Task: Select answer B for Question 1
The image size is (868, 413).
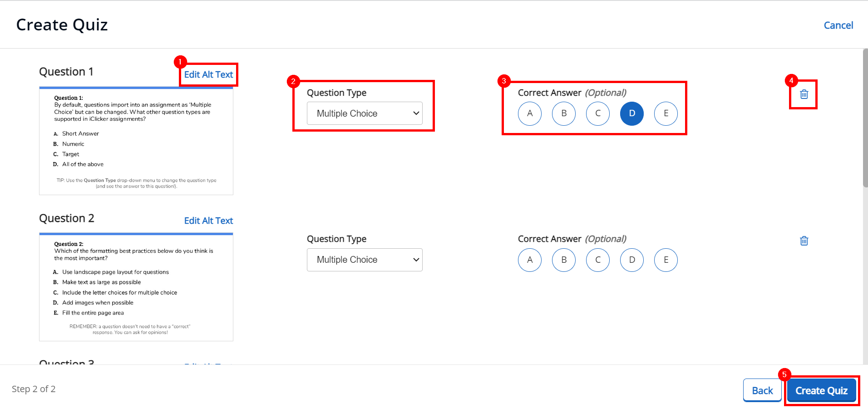Action: (563, 113)
